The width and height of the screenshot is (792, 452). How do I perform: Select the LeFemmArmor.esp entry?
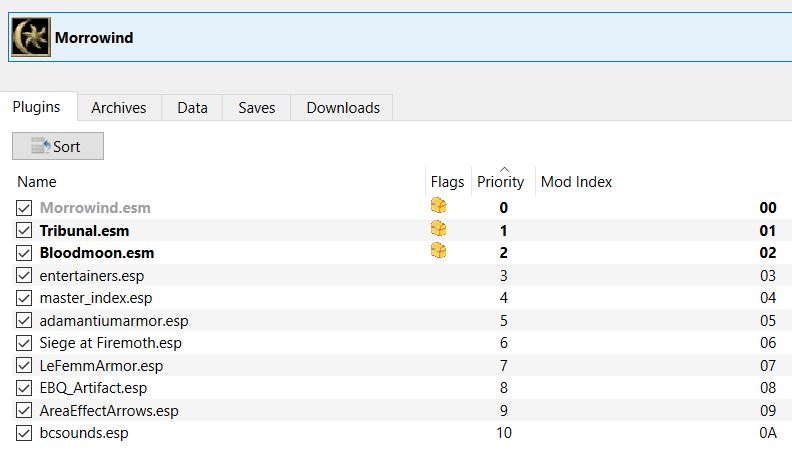102,366
